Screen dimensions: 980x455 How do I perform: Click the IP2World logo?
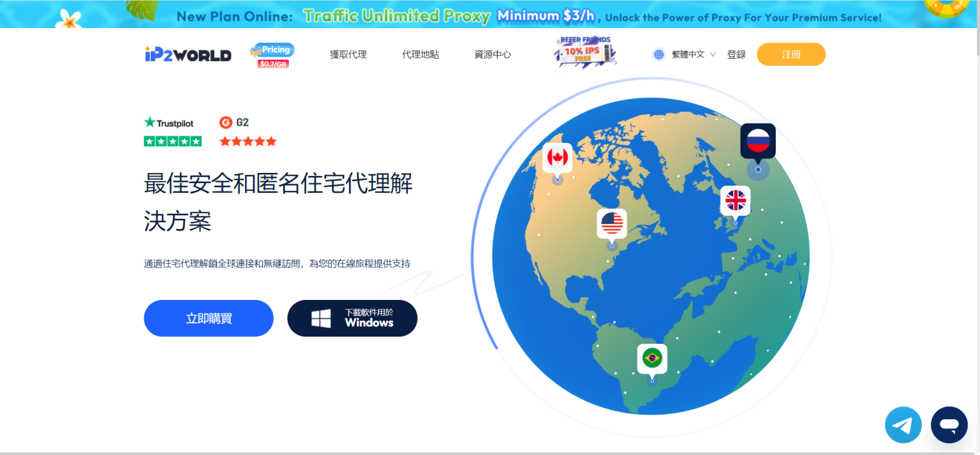[x=188, y=54]
